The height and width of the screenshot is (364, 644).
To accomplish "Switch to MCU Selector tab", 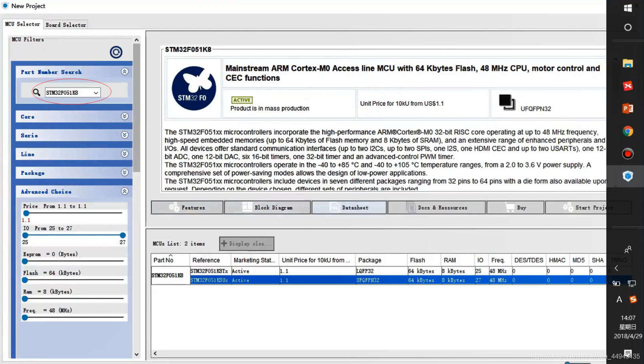I will click(22, 24).
